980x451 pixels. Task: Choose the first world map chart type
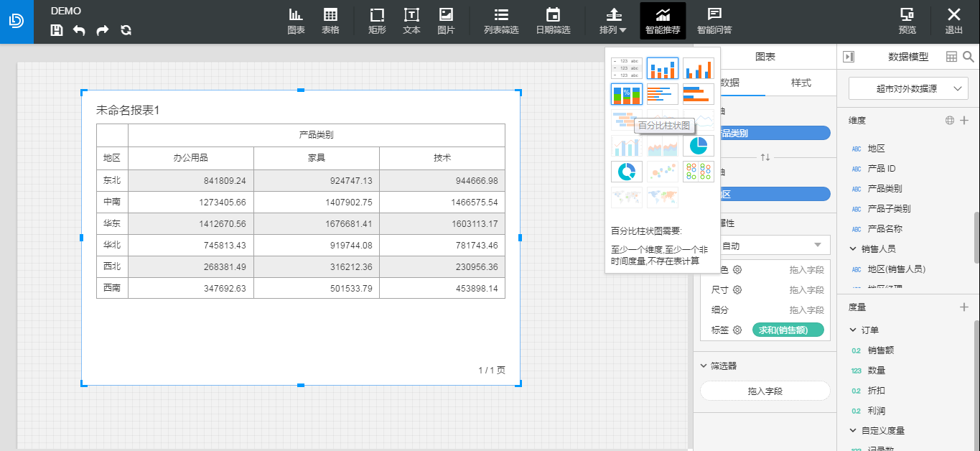click(x=627, y=197)
